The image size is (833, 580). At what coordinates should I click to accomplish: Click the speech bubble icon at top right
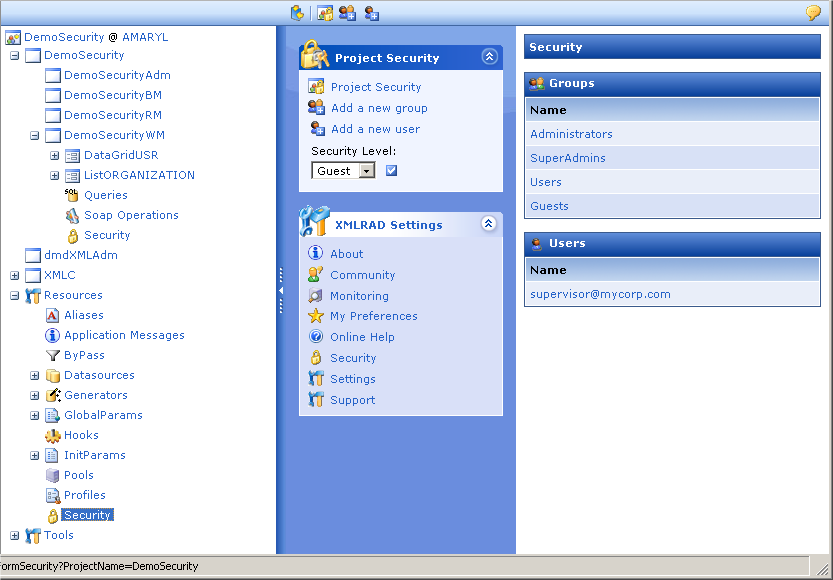[814, 13]
